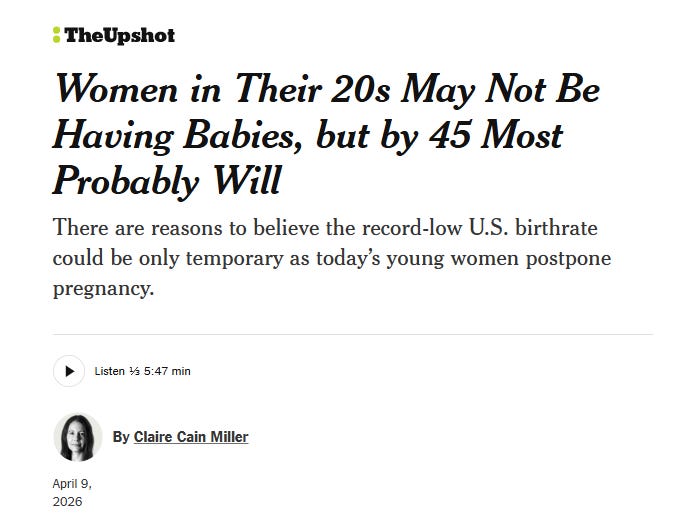Click the horizontal divider above the Listen row

(353, 335)
